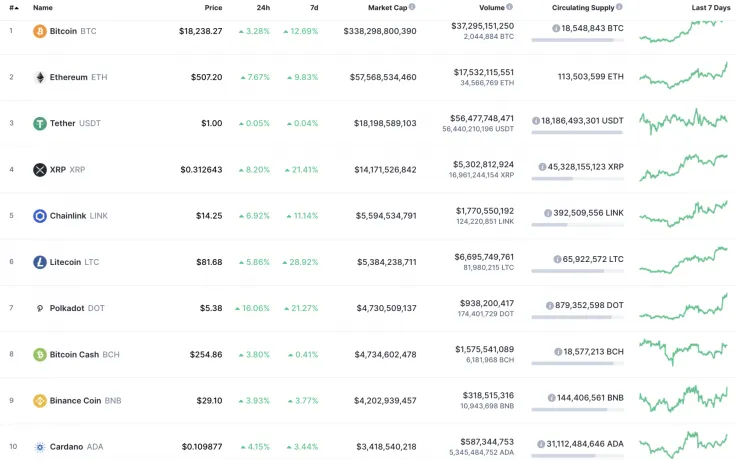Open the Polkadot DOT coin page link

click(x=77, y=308)
